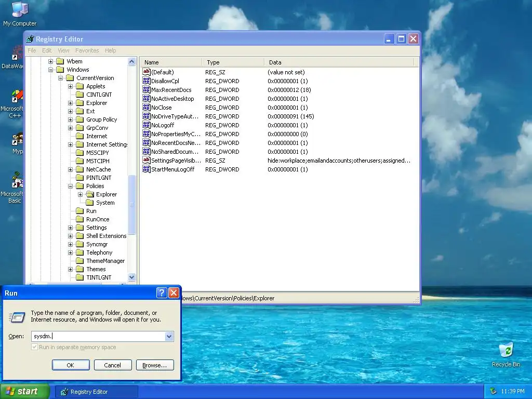Click the Name column header
The image size is (532, 399).
[x=171, y=62]
